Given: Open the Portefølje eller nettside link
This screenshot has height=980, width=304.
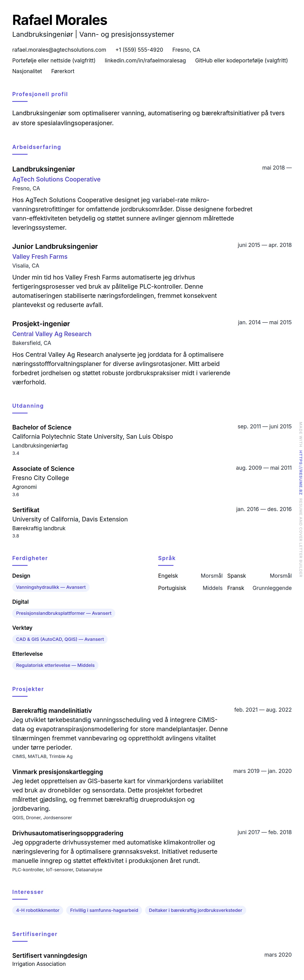Looking at the screenshot, I should pos(54,60).
